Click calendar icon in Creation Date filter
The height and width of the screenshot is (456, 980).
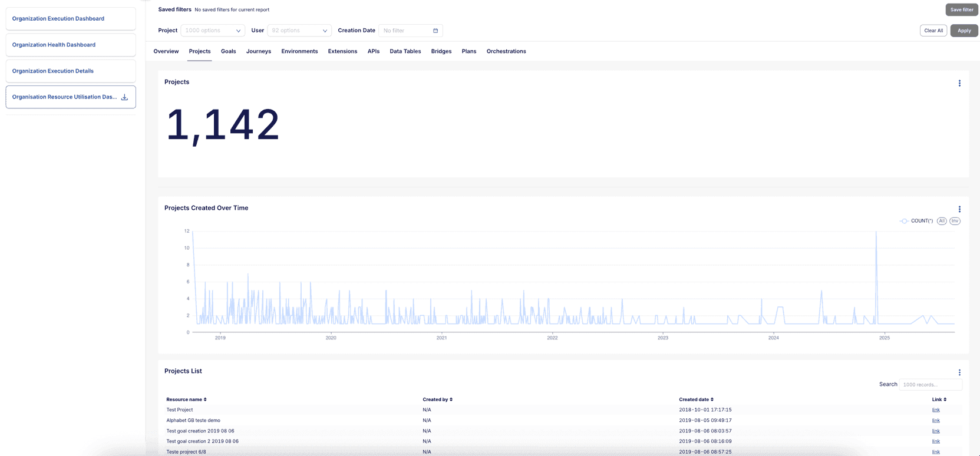pyautogui.click(x=435, y=31)
